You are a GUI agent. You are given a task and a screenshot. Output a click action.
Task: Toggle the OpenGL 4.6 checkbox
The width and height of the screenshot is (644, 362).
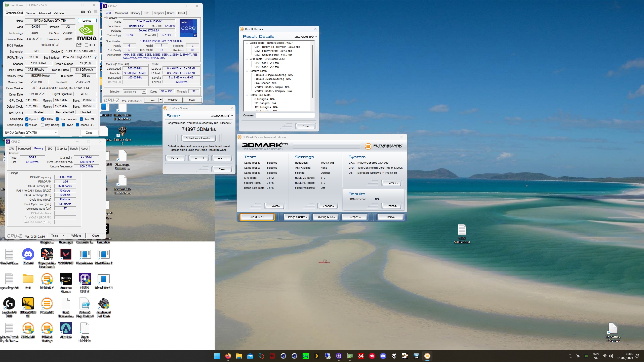pos(77,125)
